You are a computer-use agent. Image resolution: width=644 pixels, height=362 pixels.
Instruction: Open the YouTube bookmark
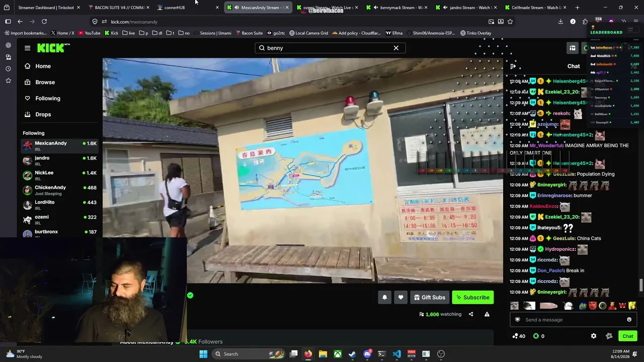[89, 33]
